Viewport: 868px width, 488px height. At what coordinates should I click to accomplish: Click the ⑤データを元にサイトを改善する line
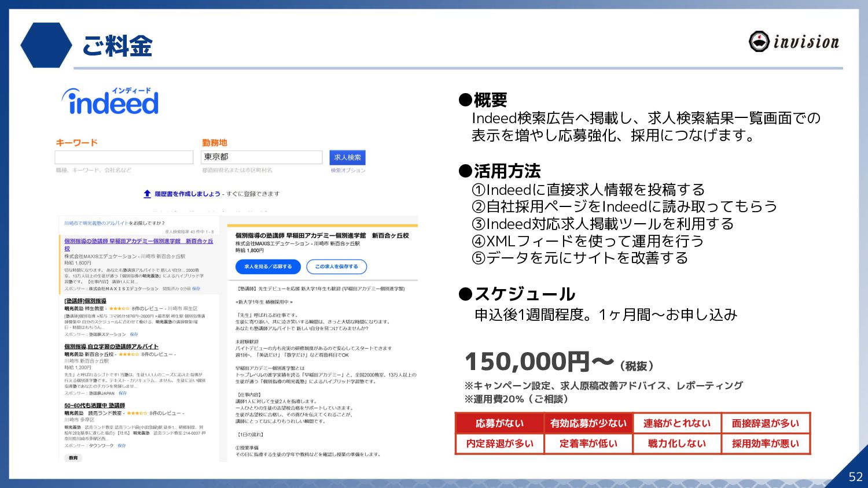(580, 258)
